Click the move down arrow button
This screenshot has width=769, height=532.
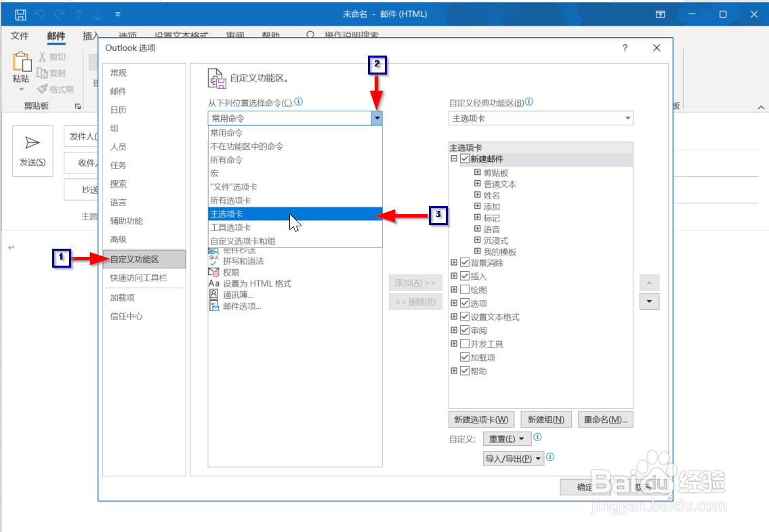point(649,302)
